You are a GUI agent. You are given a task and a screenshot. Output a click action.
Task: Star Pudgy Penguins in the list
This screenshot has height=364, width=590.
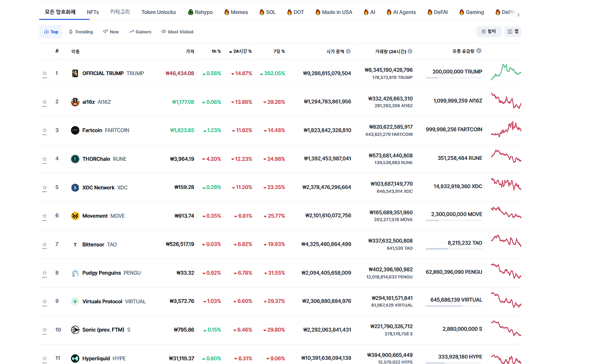[45, 273]
